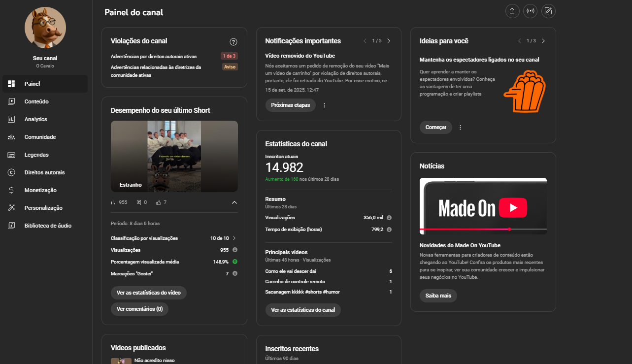Open more options beside Próximas etapas
The width and height of the screenshot is (632, 364).
[324, 105]
